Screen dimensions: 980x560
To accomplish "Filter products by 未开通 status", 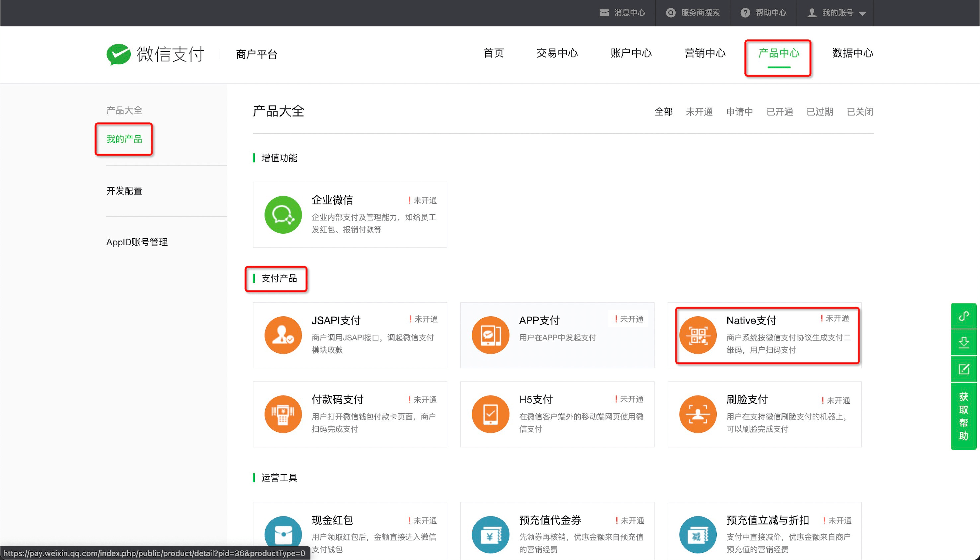I will point(699,112).
